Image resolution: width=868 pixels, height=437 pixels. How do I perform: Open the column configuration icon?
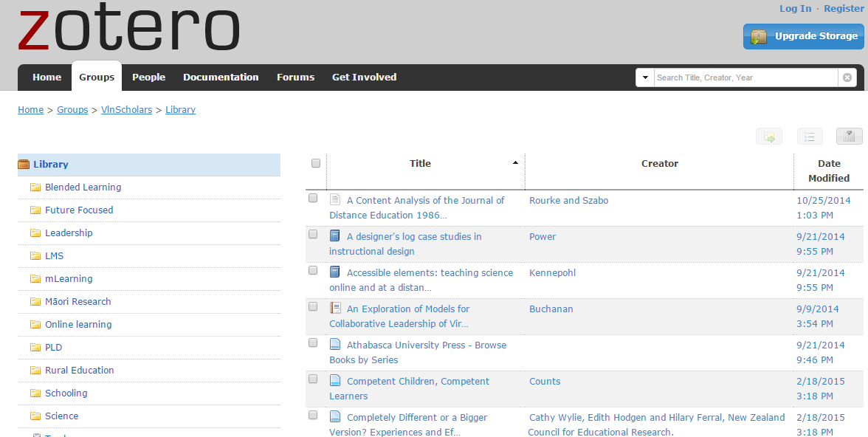point(849,136)
